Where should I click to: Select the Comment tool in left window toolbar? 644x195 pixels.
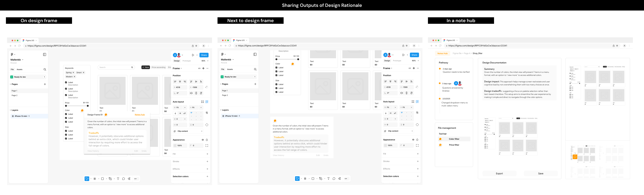pos(124,179)
